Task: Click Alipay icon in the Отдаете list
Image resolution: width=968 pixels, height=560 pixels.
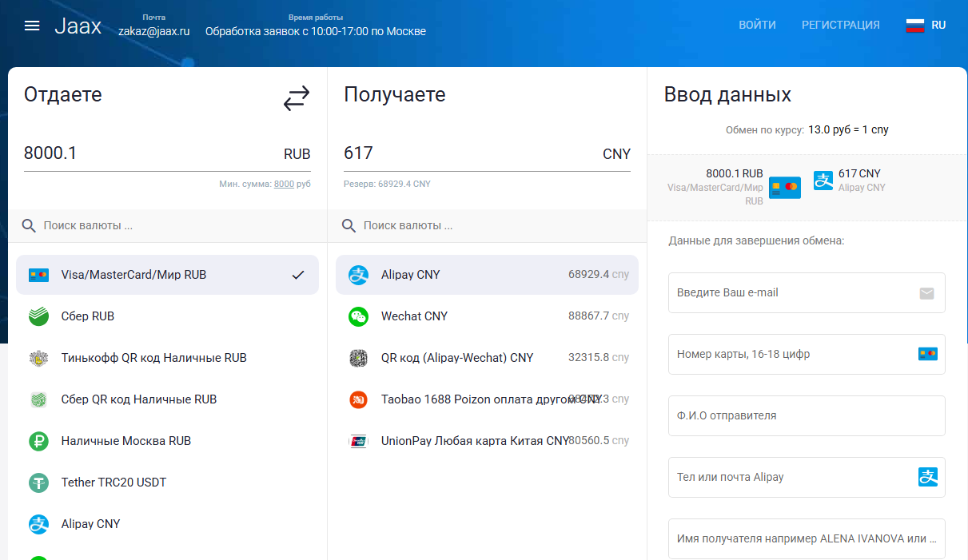Action: [x=38, y=524]
